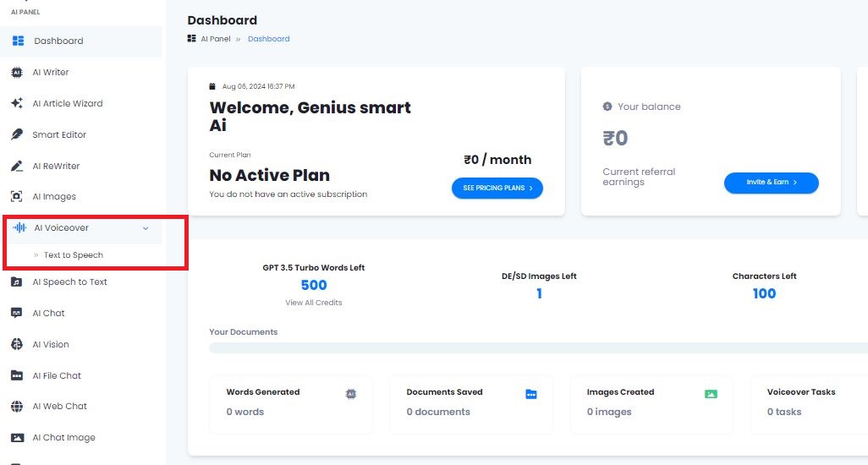This screenshot has width=868, height=465.
Task: Open AI ReWriter pencil icon
Action: pos(17,166)
